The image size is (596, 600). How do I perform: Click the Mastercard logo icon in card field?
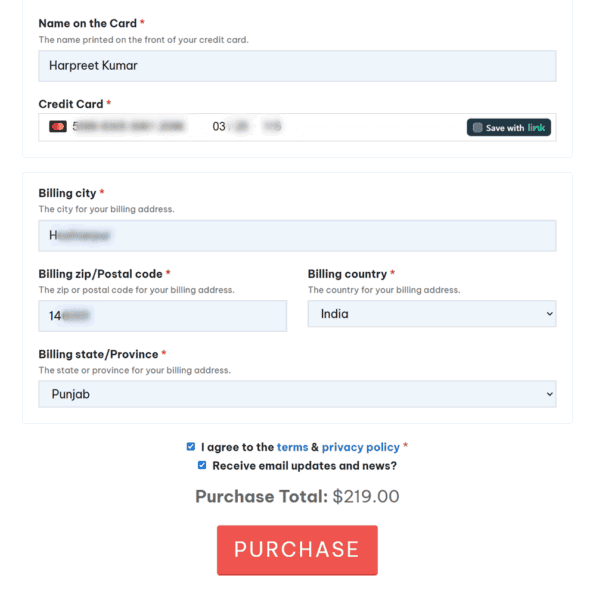click(x=58, y=127)
